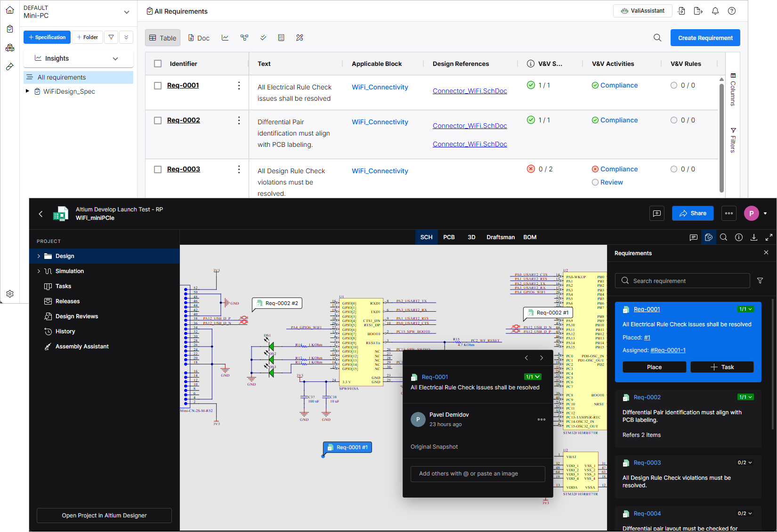Image resolution: width=777 pixels, height=532 pixels.
Task: Open the notifications bell
Action: [715, 11]
